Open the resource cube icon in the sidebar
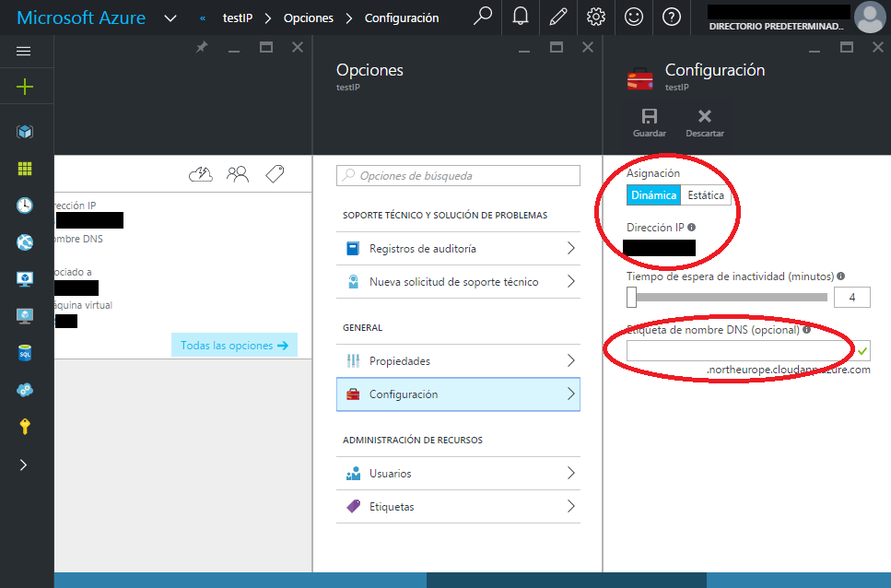Viewport: 891px width, 588px height. pos(25,132)
